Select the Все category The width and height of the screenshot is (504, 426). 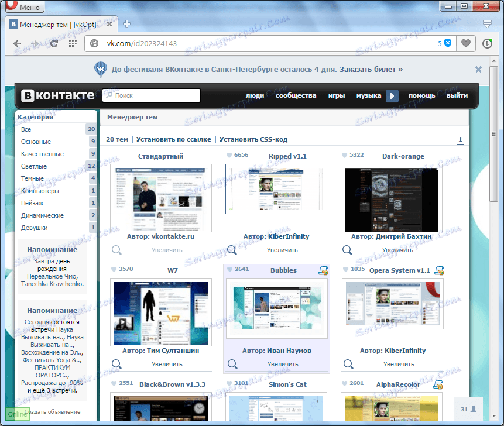pyautogui.click(x=56, y=129)
